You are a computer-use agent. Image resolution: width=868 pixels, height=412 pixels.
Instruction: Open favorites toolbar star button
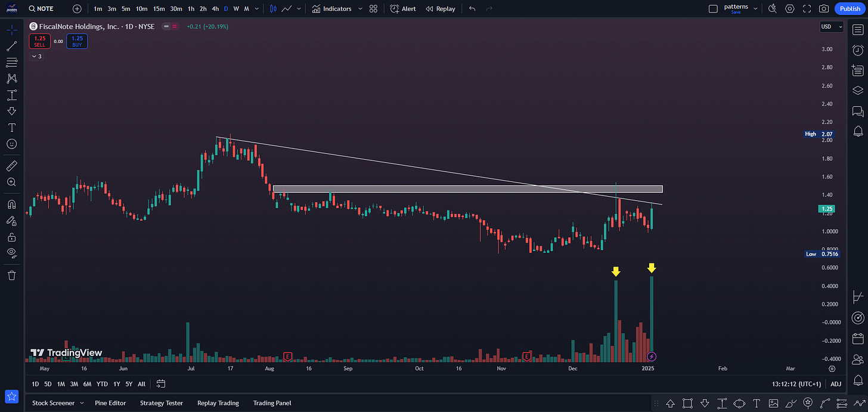click(x=11, y=396)
